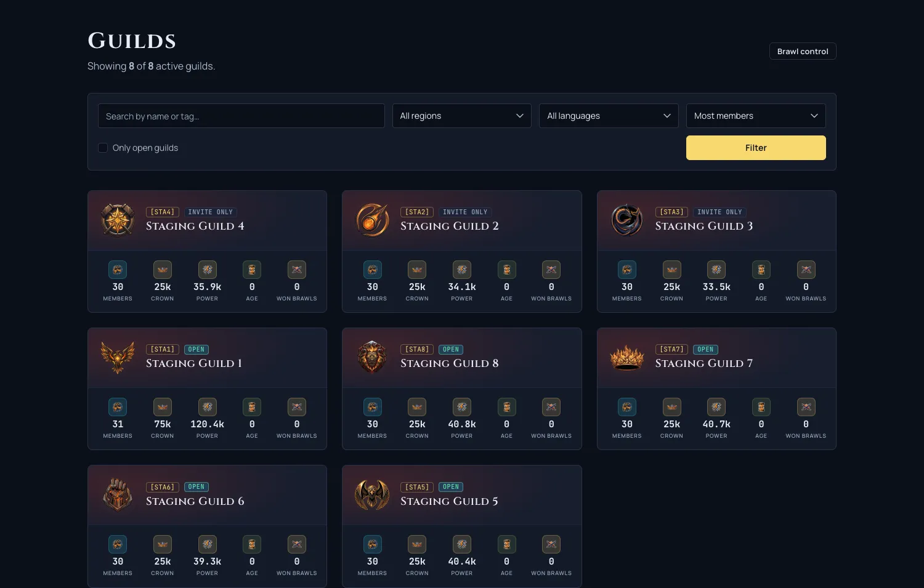Image resolution: width=924 pixels, height=588 pixels.
Task: Click the 35.9k power value
Action: tap(208, 287)
